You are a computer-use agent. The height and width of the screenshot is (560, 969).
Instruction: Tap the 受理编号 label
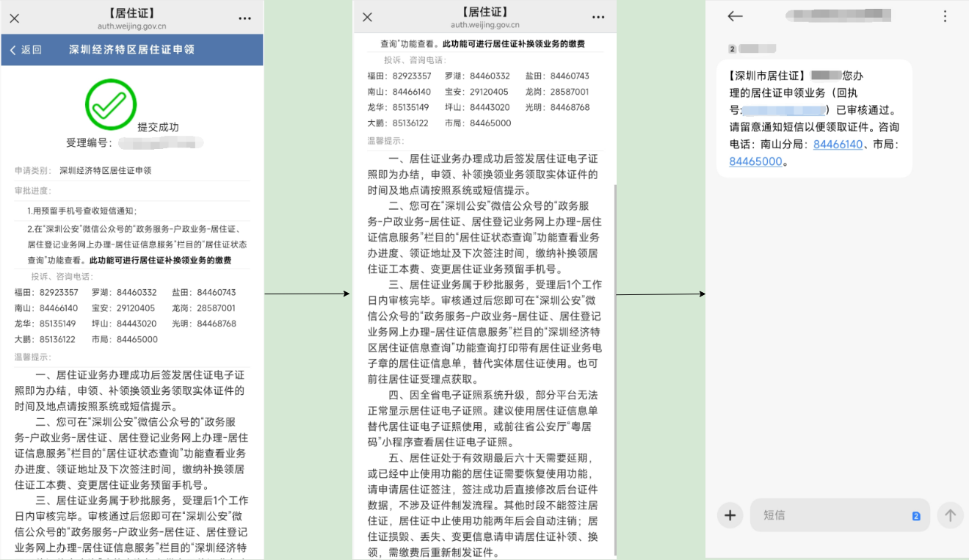(89, 142)
